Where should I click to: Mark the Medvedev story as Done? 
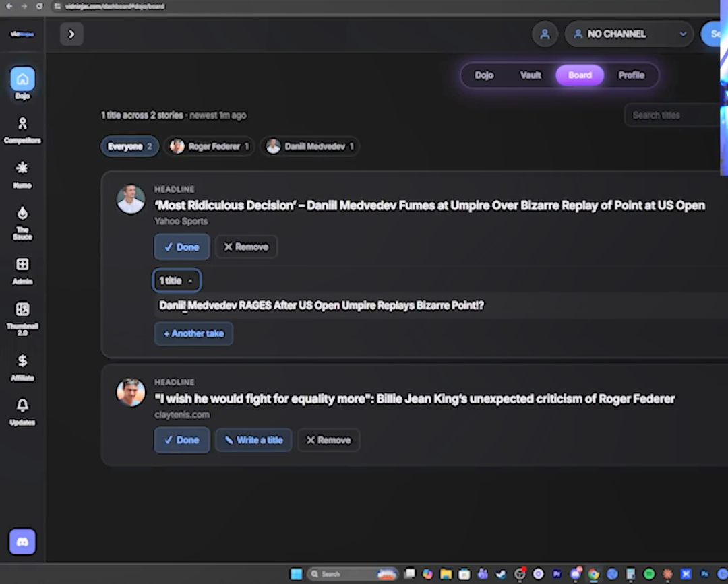(x=182, y=247)
